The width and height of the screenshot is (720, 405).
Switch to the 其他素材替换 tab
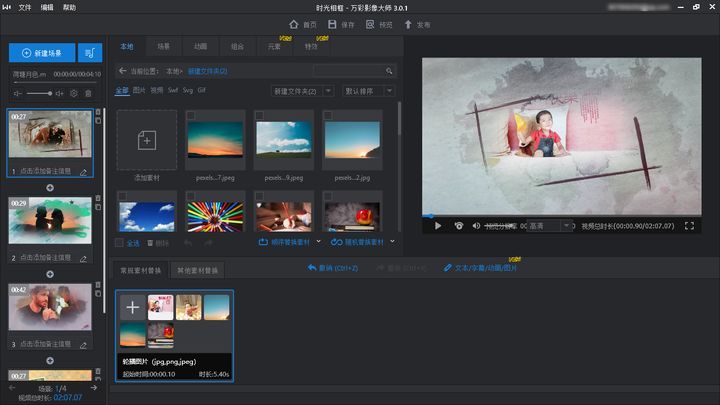click(197, 270)
